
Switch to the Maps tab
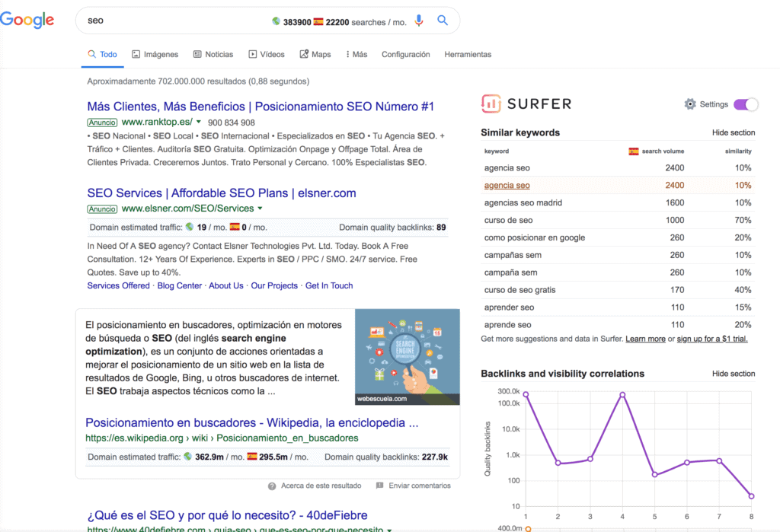[315, 54]
